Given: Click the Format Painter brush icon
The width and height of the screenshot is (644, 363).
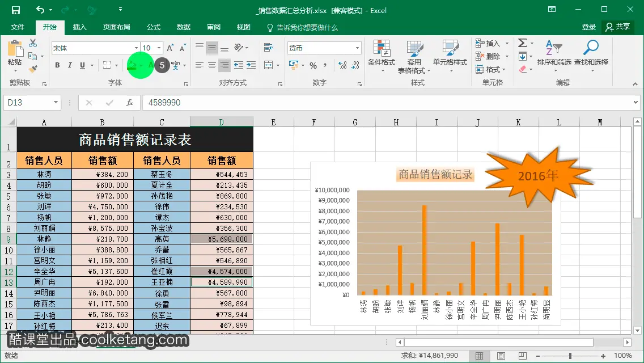Looking at the screenshot, I should point(33,69).
